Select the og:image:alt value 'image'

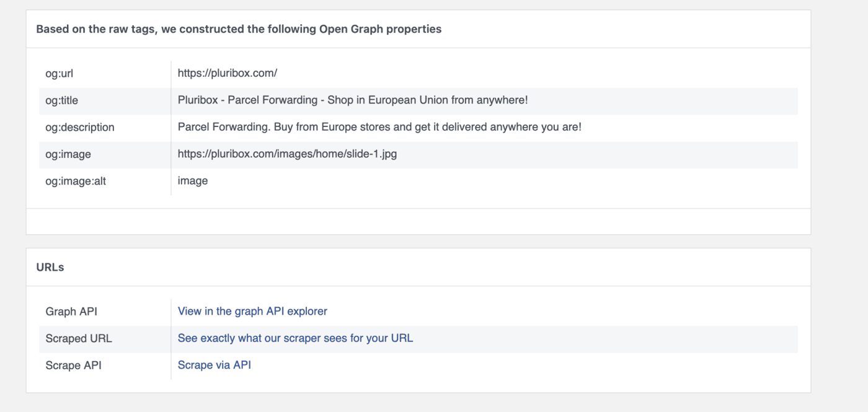pos(193,181)
